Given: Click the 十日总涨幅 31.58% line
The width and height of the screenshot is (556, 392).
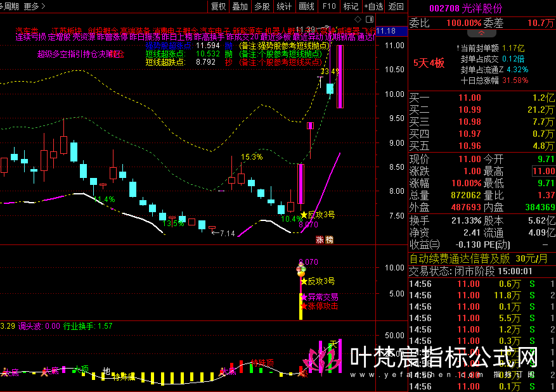Looking at the screenshot, I should tap(495, 80).
